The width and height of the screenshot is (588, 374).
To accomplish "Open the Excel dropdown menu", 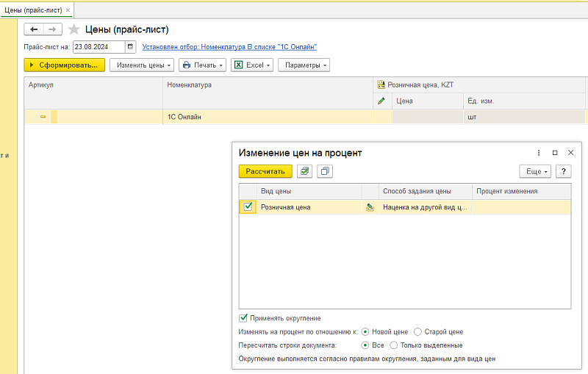I will 252,65.
